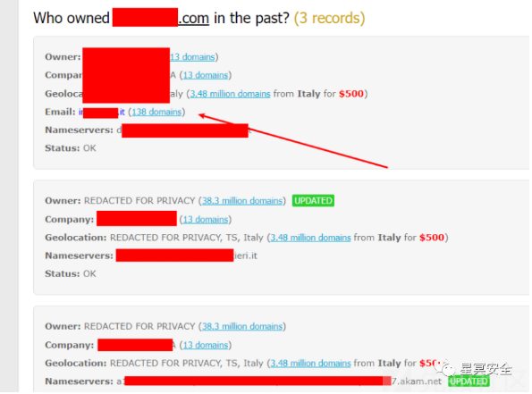532x394 pixels.
Task: Click "3.48 million domains" in the third record Geolocation
Action: pos(310,363)
